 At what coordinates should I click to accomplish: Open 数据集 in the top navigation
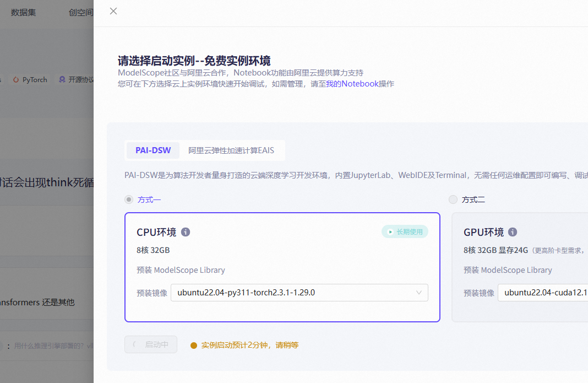point(23,12)
